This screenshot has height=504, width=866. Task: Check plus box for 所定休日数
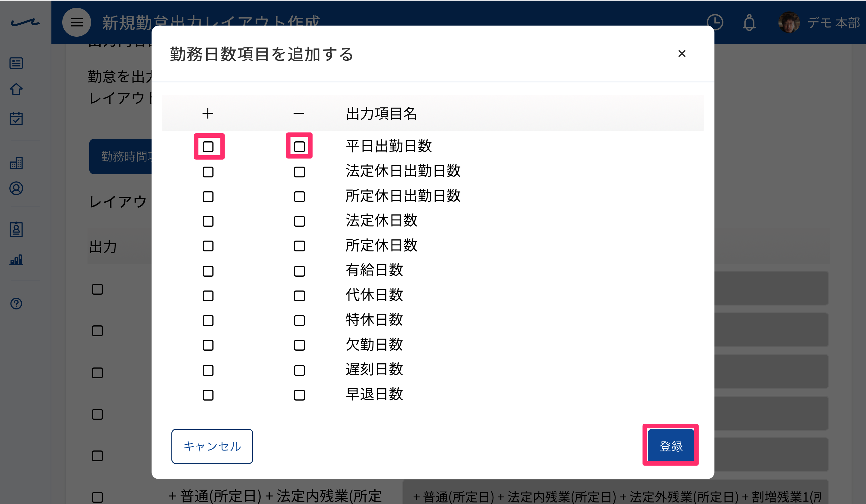208,246
